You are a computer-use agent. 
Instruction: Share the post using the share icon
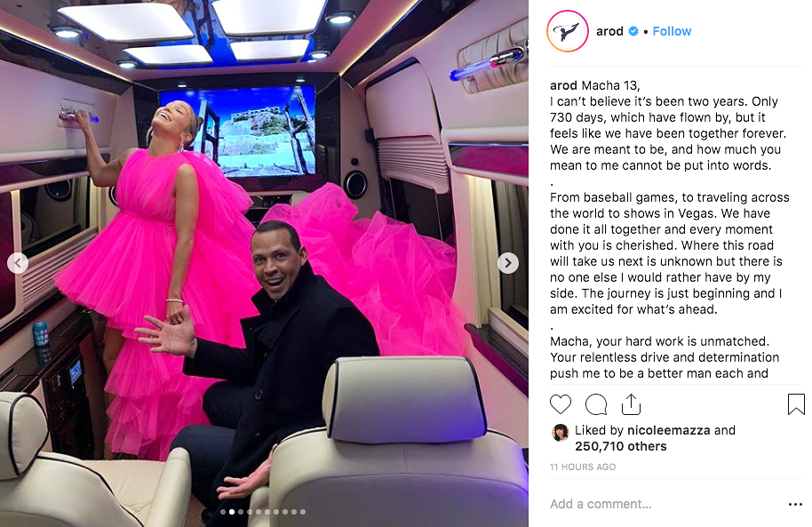631,404
